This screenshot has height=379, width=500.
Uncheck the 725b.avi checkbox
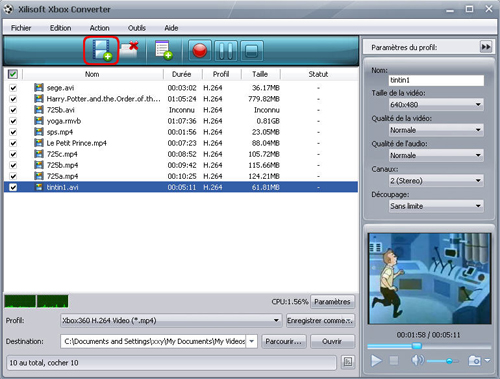click(x=13, y=110)
